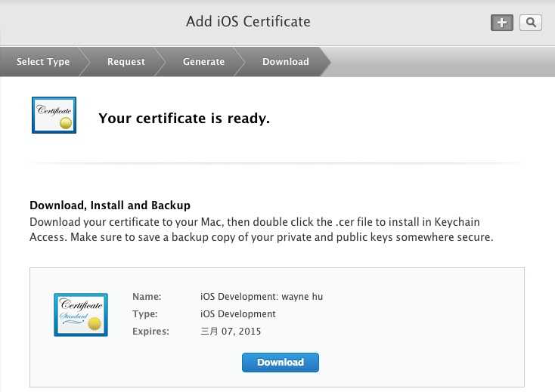
Task: Switch to the Generate step
Action: (x=203, y=62)
